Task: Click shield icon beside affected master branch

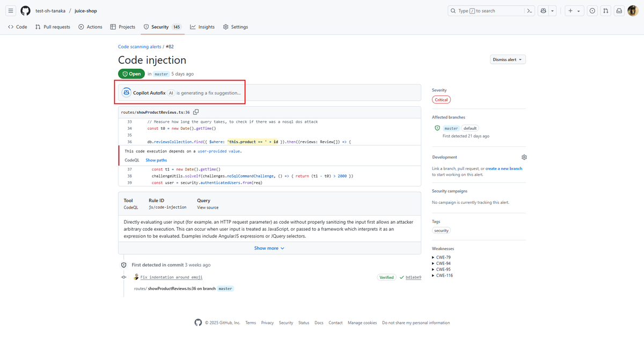Action: [437, 128]
